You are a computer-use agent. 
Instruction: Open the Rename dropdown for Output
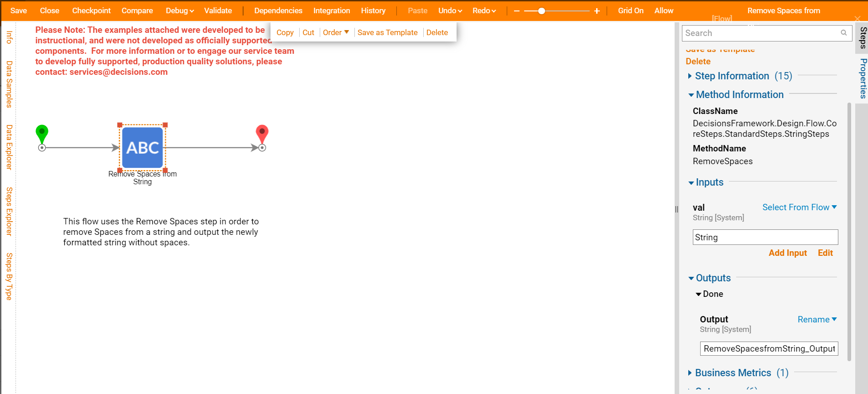tap(817, 320)
